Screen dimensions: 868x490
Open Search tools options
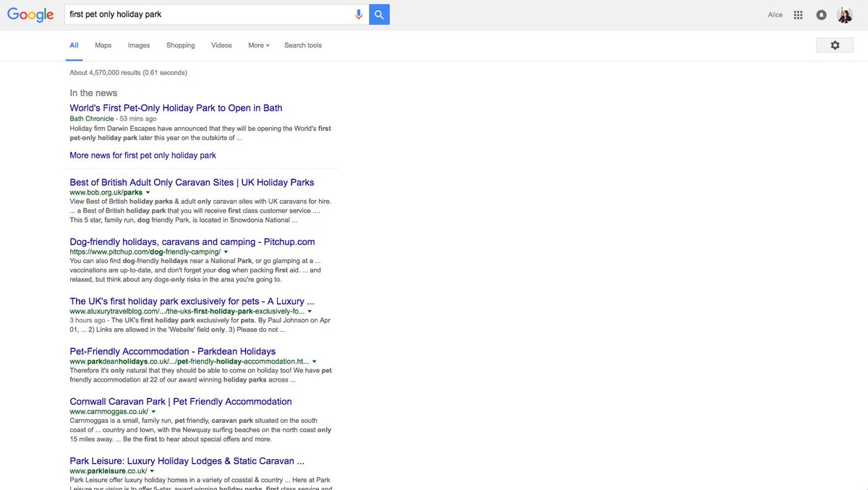pyautogui.click(x=303, y=45)
